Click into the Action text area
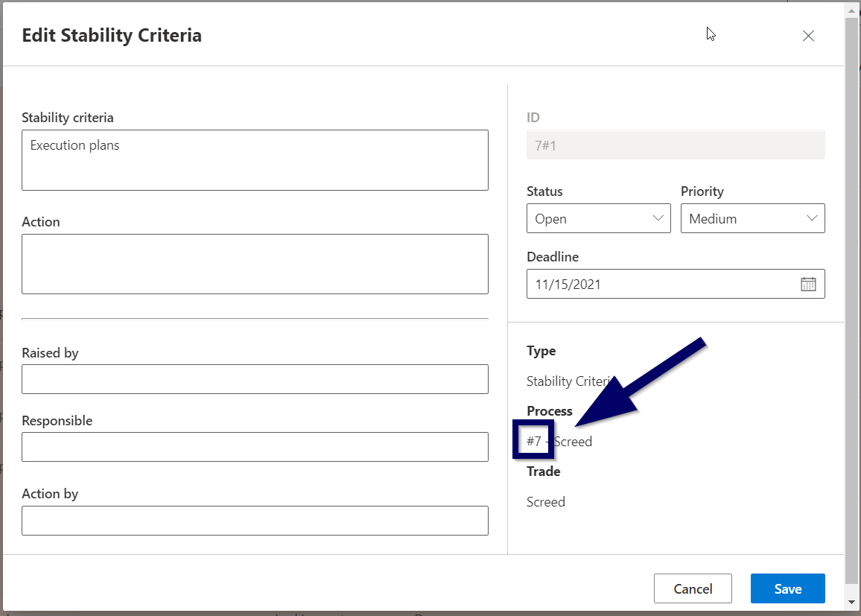The width and height of the screenshot is (861, 616). point(255,264)
